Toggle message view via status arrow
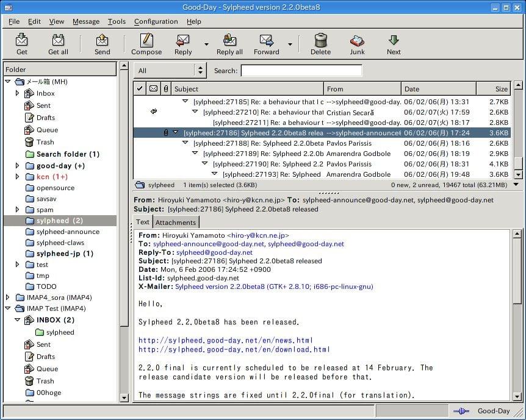Image resolution: width=526 pixels, height=420 pixels. click(516, 185)
